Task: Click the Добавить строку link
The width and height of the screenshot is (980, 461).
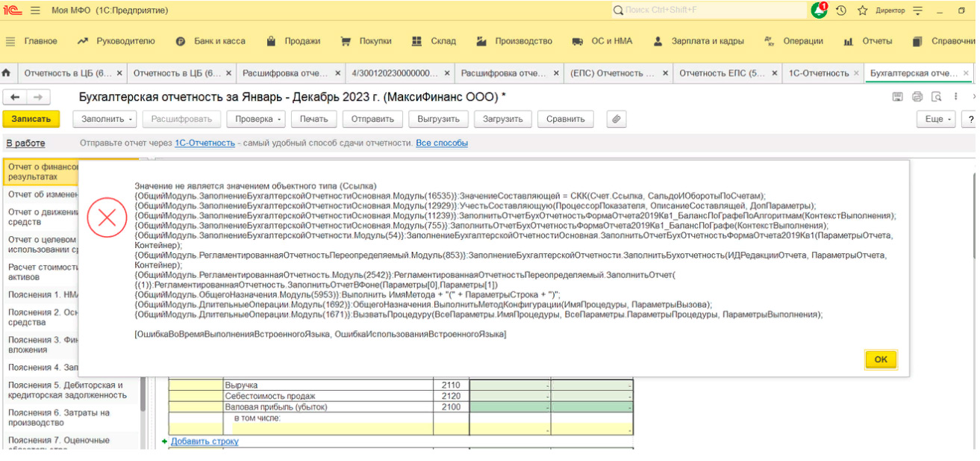Action: click(205, 442)
